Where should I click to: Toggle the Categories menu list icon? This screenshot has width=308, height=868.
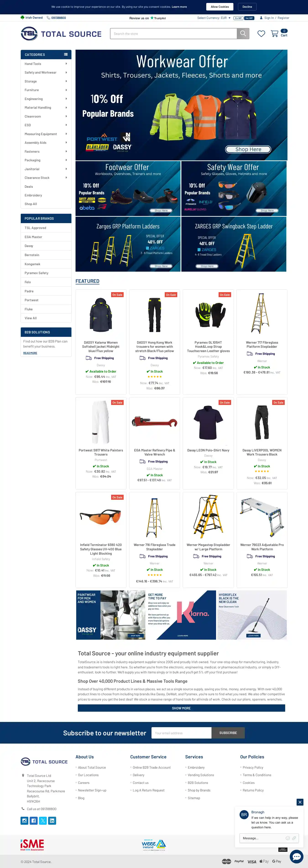66,54
